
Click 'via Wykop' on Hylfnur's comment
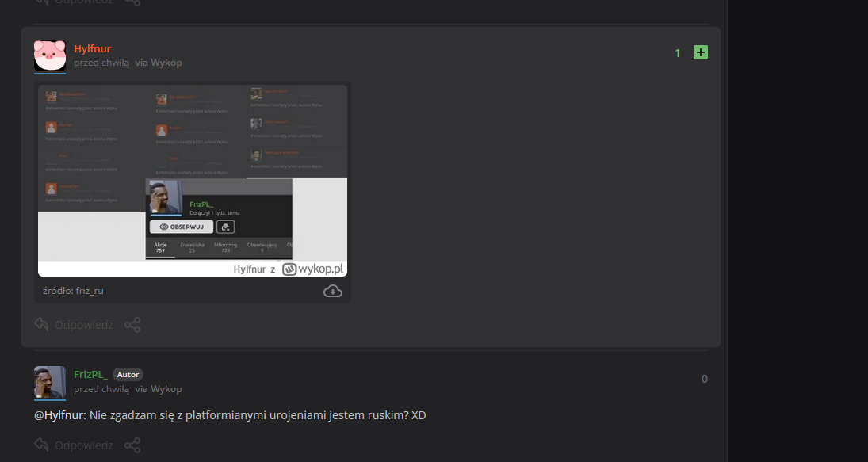click(159, 63)
